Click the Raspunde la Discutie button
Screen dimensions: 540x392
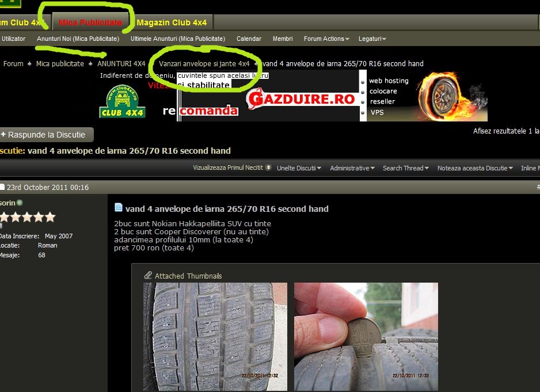(x=46, y=135)
